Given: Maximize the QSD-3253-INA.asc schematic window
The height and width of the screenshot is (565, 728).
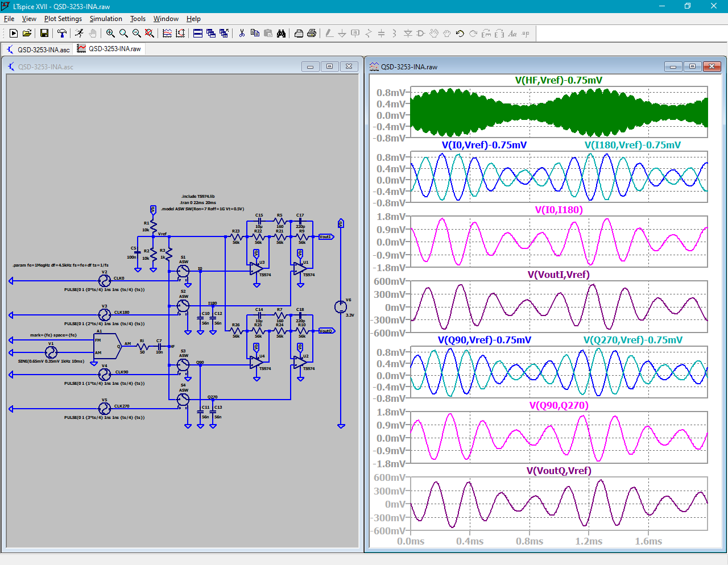Looking at the screenshot, I should pos(329,67).
